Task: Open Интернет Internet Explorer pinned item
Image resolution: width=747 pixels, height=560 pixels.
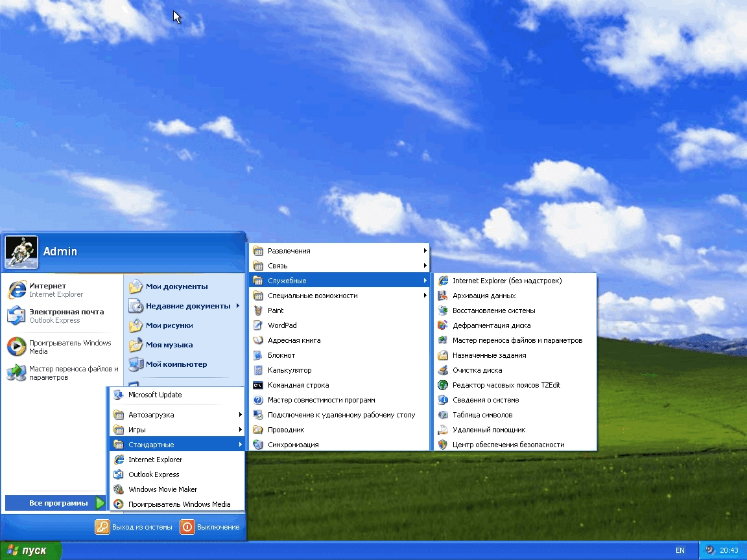Action: click(62, 290)
